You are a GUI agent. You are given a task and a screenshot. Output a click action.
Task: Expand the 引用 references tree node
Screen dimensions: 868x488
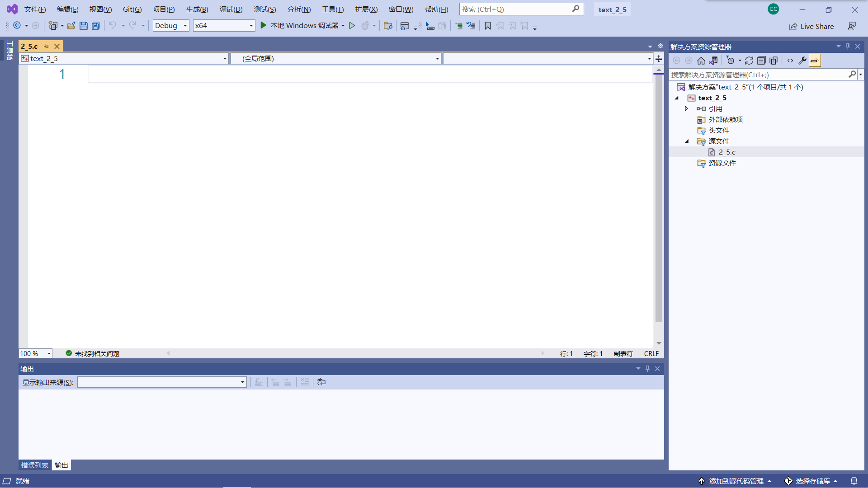coord(686,108)
